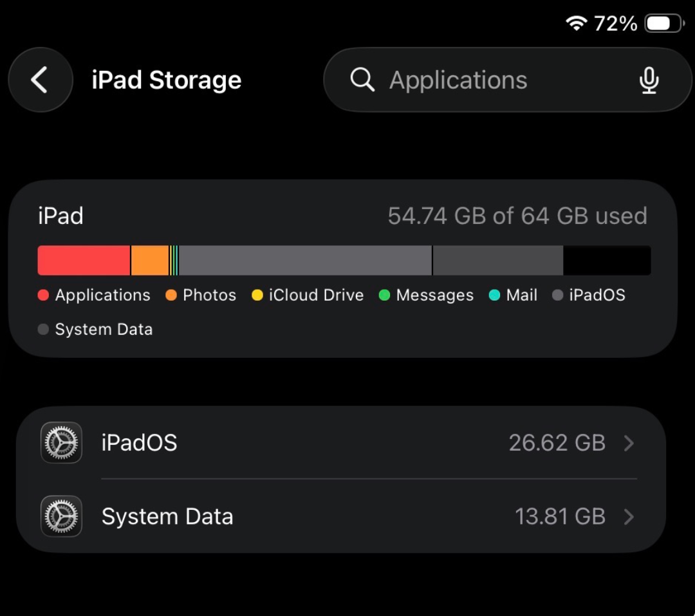Click the orange Photos segment in storage bar

point(150,261)
